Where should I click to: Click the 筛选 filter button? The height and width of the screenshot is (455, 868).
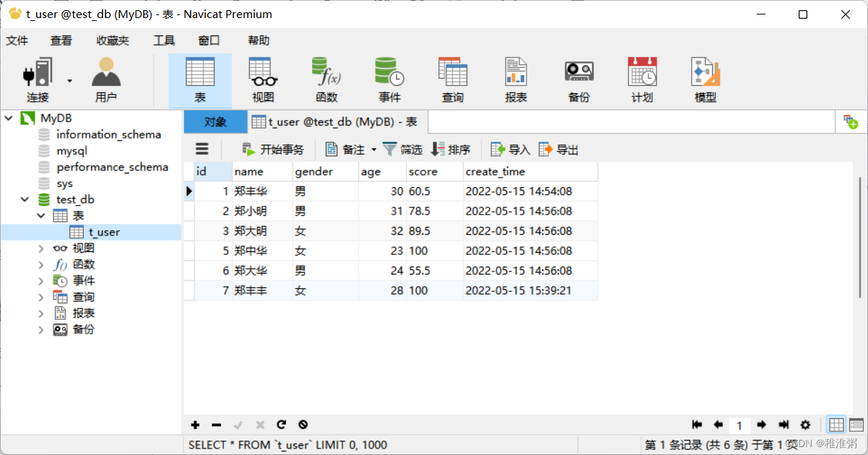coord(402,150)
